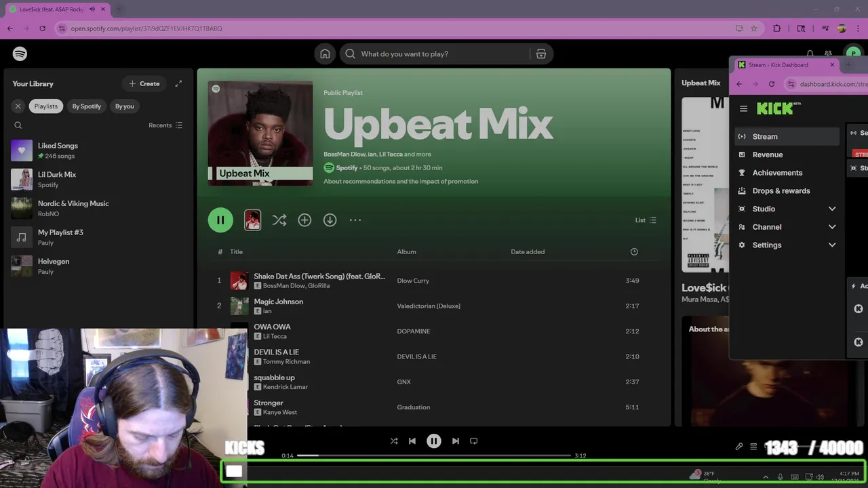Open Valedictorian [Deluxe] album link

coord(429,306)
